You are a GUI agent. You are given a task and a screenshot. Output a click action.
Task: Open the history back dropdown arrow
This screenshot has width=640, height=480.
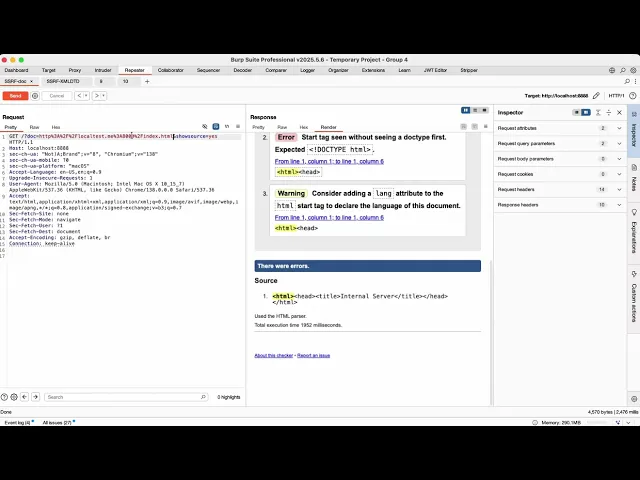[86, 96]
